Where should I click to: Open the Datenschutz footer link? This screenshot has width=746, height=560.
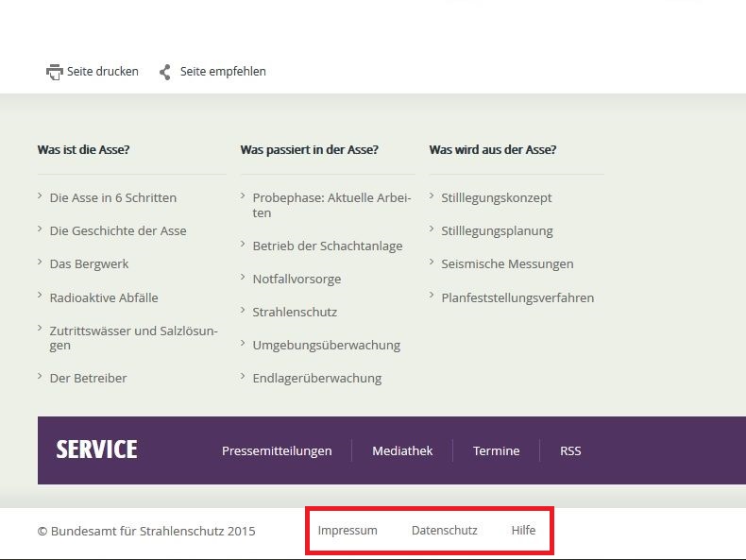[x=445, y=530]
